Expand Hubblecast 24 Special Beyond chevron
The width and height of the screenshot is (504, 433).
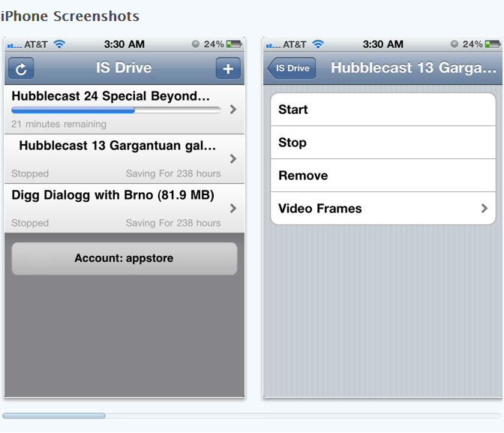click(232, 110)
